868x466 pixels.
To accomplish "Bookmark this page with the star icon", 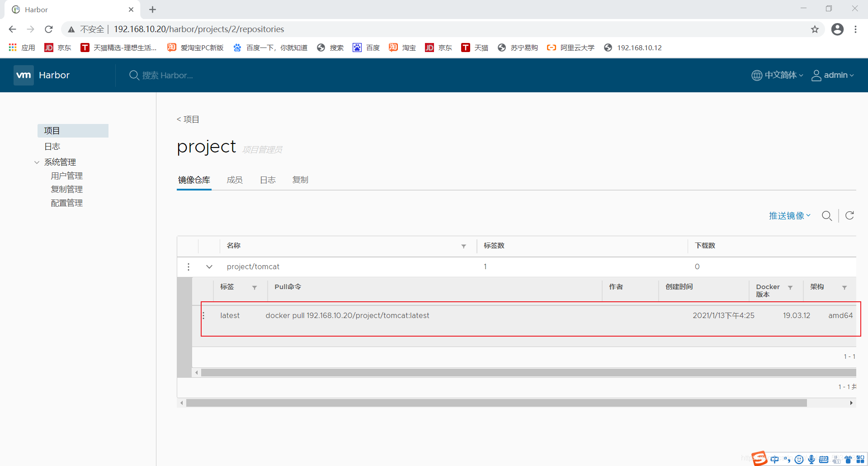I will [815, 29].
